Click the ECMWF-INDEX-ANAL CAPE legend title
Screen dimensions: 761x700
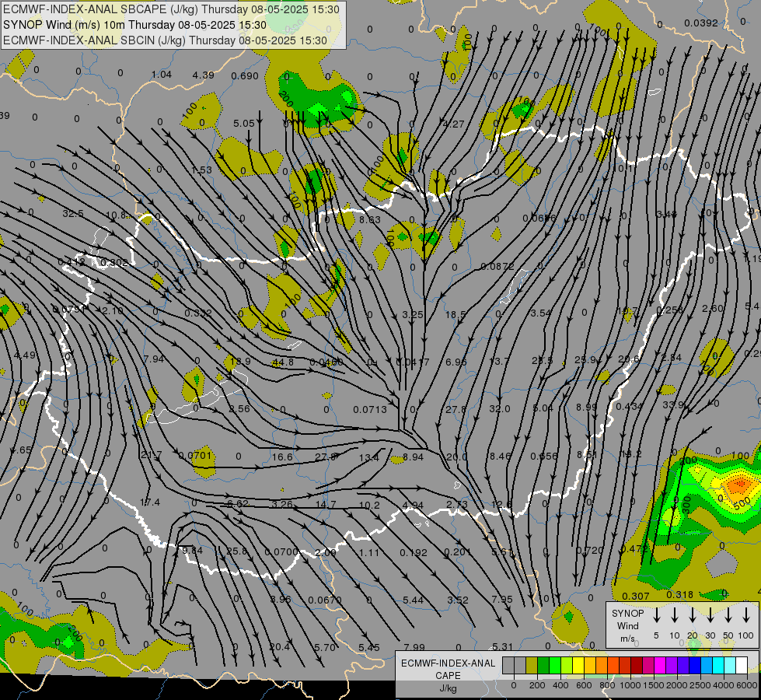click(448, 669)
